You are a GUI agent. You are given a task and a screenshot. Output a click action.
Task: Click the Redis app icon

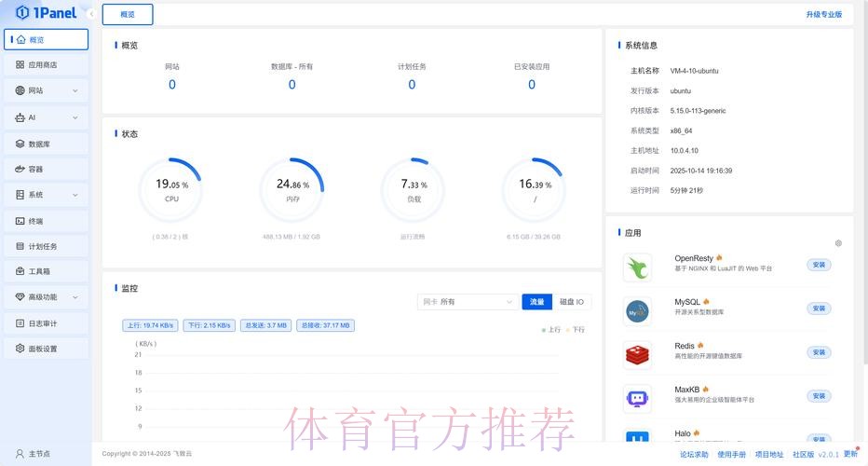pyautogui.click(x=637, y=355)
